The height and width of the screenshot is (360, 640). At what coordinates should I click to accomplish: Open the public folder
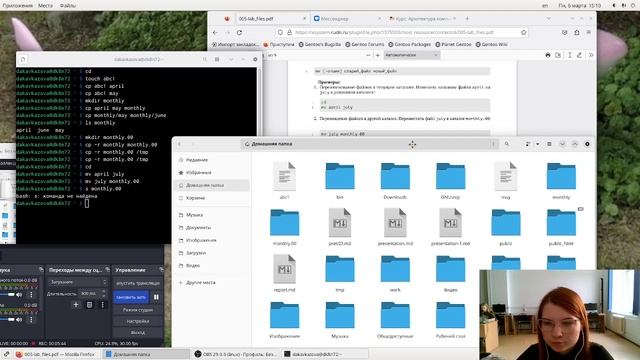pos(506,222)
